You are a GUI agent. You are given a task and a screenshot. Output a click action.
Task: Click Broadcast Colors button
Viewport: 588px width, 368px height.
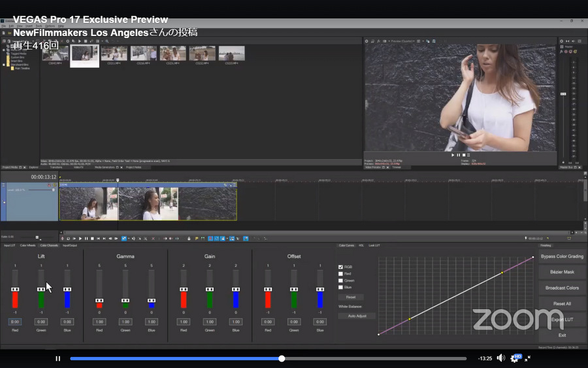point(562,288)
